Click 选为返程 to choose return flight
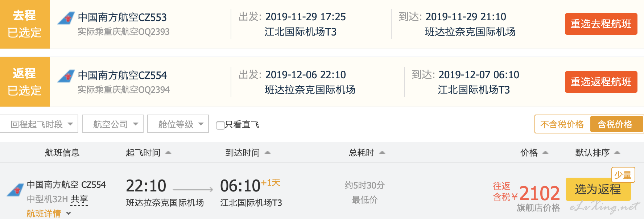644x219 pixels. [598, 189]
